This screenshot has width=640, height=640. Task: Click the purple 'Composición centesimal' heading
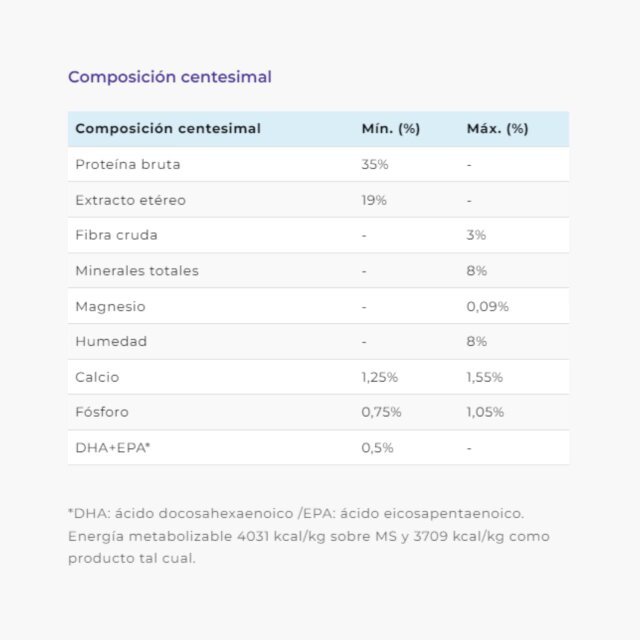coord(170,77)
